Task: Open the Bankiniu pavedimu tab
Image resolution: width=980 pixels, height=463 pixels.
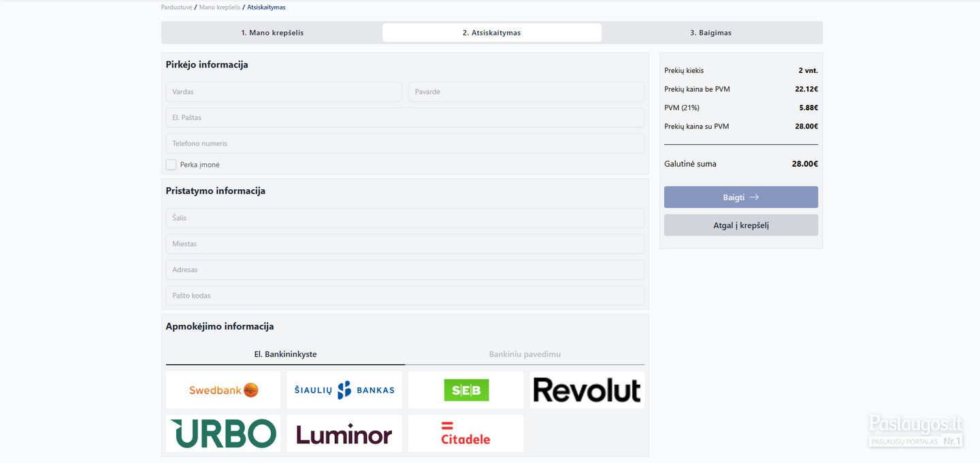Action: tap(525, 354)
